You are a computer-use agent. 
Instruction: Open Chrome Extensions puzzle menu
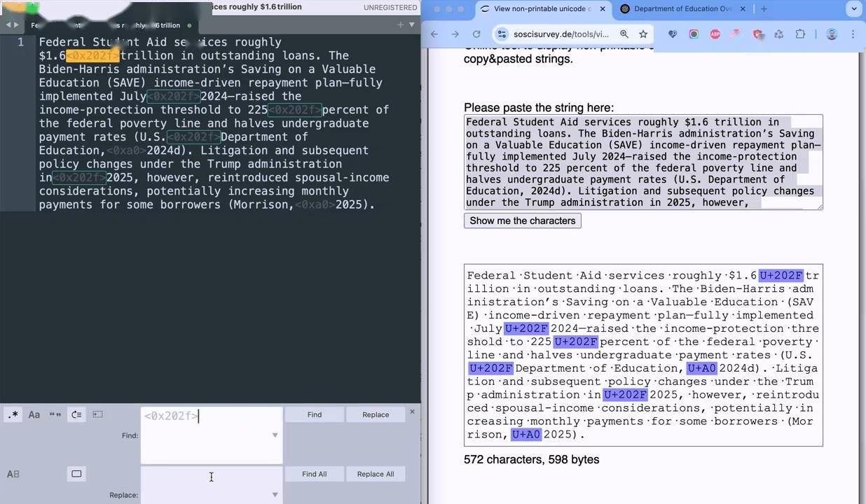pyautogui.click(x=800, y=34)
